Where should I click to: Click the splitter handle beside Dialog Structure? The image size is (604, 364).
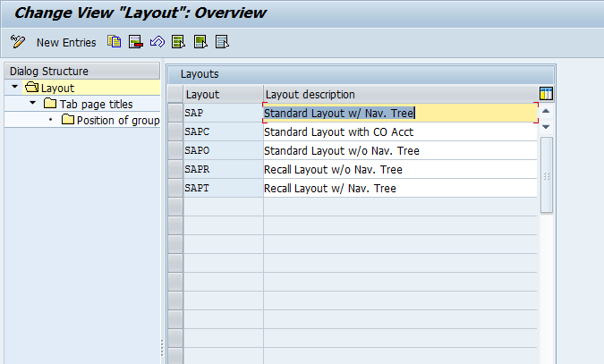[162, 348]
